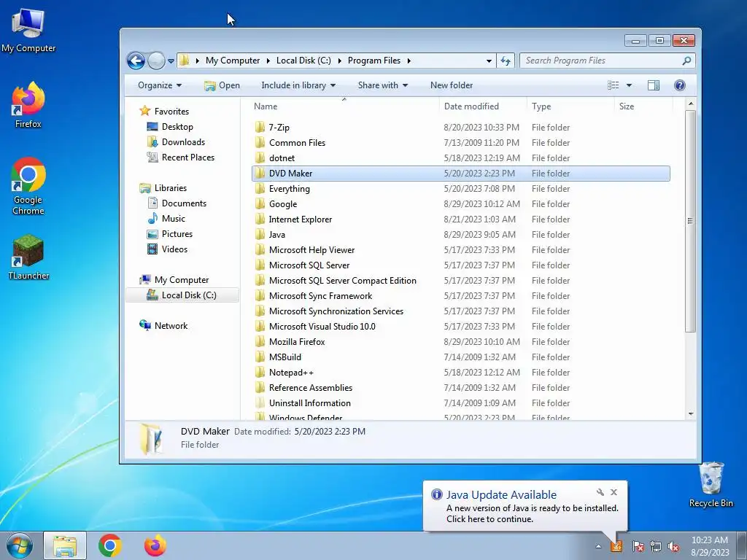Select the Everything folder

pos(289,189)
